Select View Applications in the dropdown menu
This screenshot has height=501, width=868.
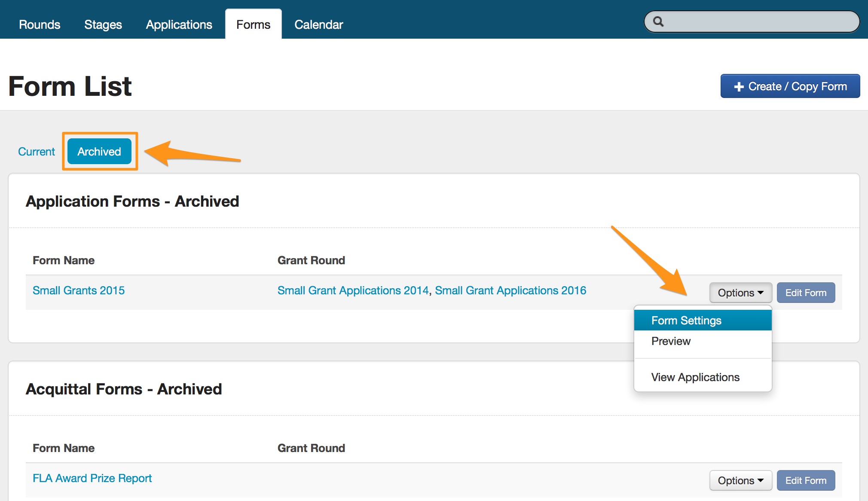click(695, 377)
